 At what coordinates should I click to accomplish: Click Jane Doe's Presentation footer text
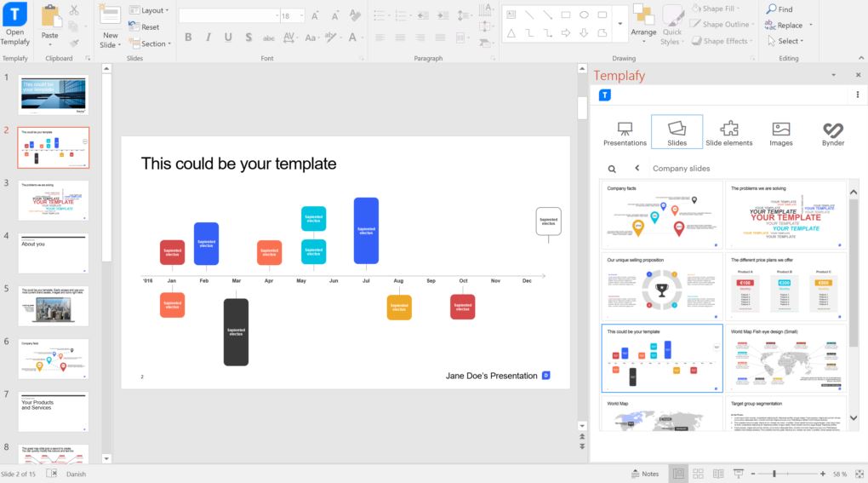(x=492, y=376)
